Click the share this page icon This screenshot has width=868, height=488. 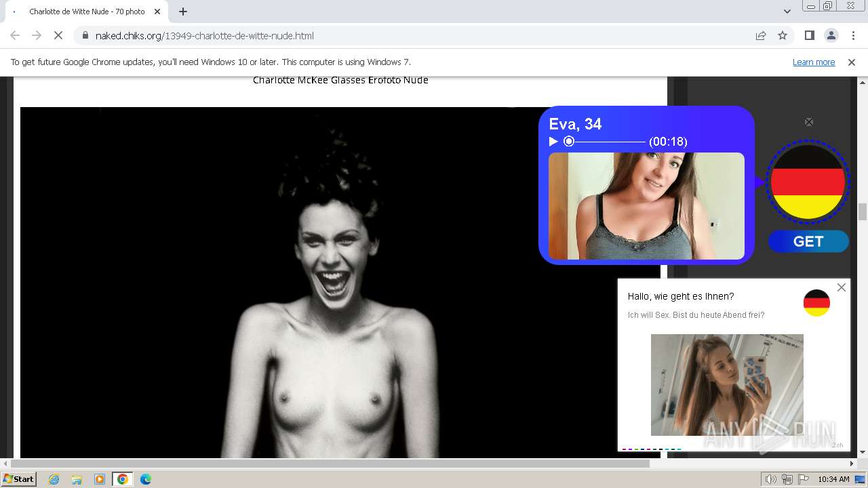tap(761, 35)
